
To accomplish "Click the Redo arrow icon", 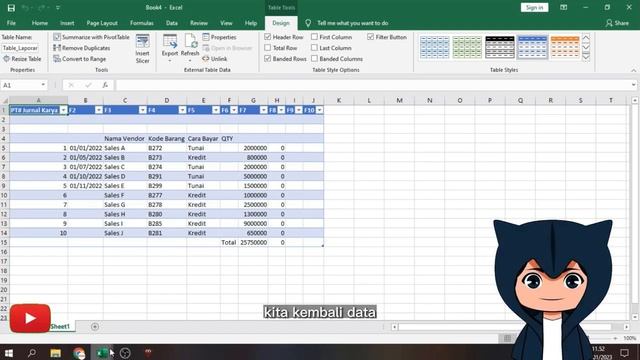I will click(x=41, y=8).
